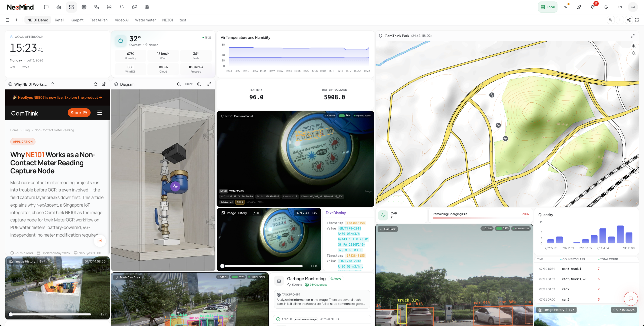The height and width of the screenshot is (326, 644).
Task: Click the pulse marker on the water meter diagram
Action: point(175,186)
